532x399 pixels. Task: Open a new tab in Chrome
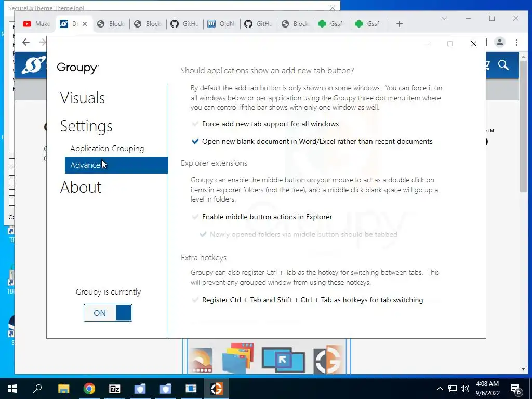click(400, 24)
